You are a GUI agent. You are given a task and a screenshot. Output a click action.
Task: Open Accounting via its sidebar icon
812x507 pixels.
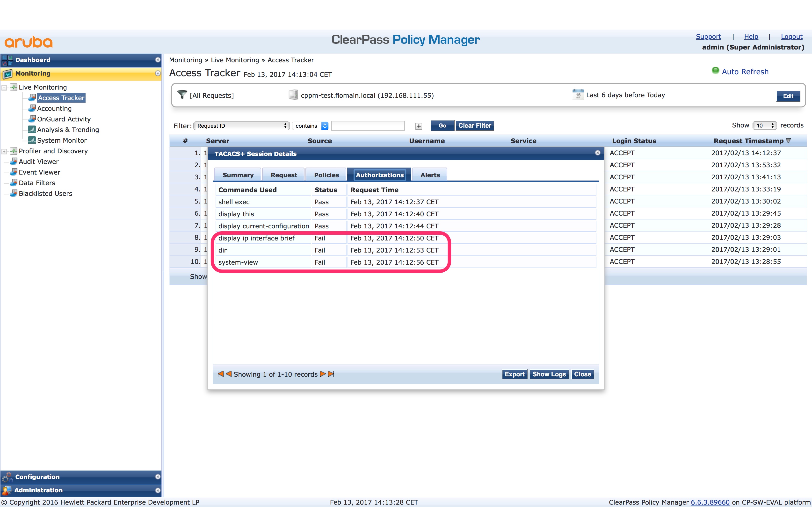pos(32,108)
